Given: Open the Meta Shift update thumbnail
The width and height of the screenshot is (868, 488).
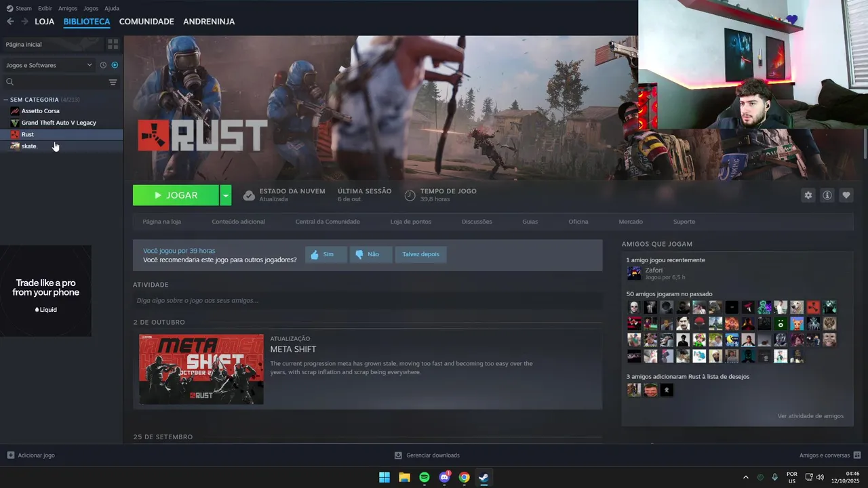Looking at the screenshot, I should coord(201,369).
